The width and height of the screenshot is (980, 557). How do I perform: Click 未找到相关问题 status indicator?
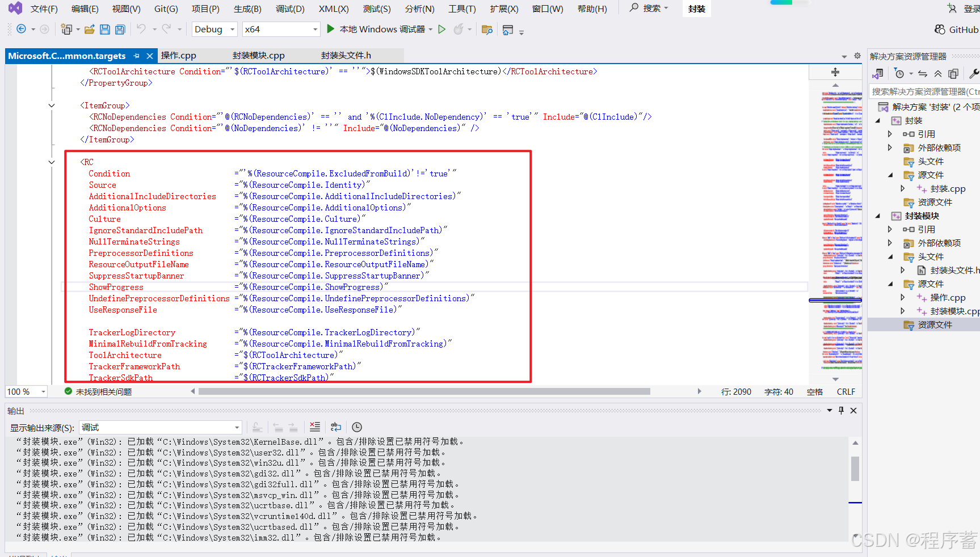click(x=98, y=391)
